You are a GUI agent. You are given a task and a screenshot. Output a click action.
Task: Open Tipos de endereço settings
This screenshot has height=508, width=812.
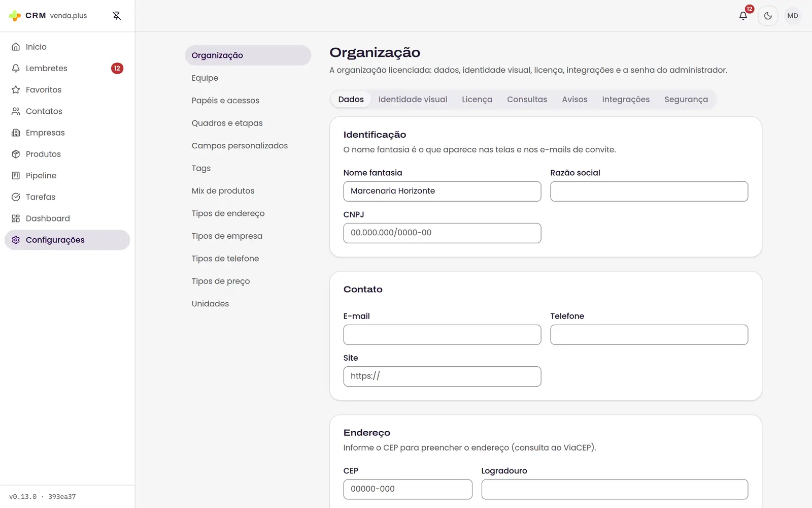point(248,213)
